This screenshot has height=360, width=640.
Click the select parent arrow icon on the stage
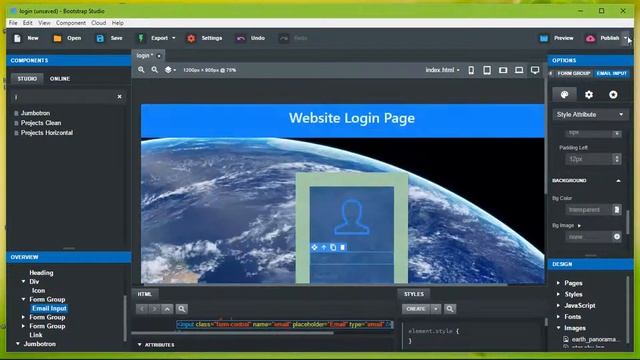pos(324,247)
